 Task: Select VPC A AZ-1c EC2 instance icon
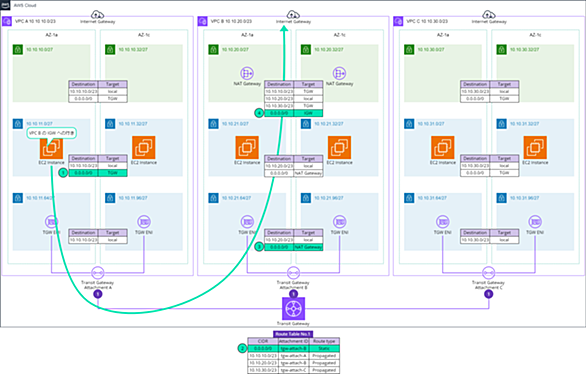click(144, 148)
